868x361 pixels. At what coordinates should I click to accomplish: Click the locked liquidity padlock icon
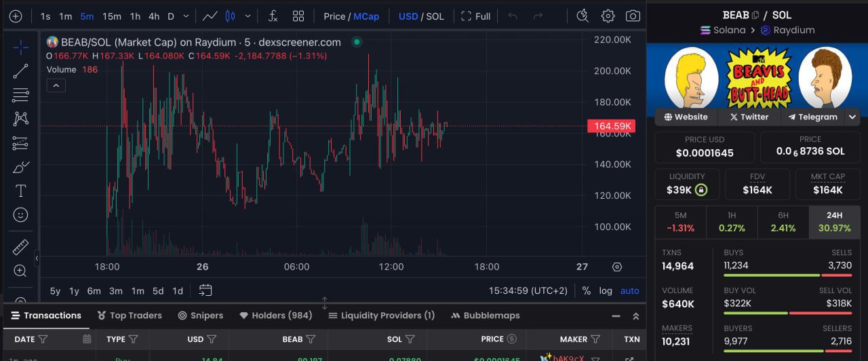[701, 190]
